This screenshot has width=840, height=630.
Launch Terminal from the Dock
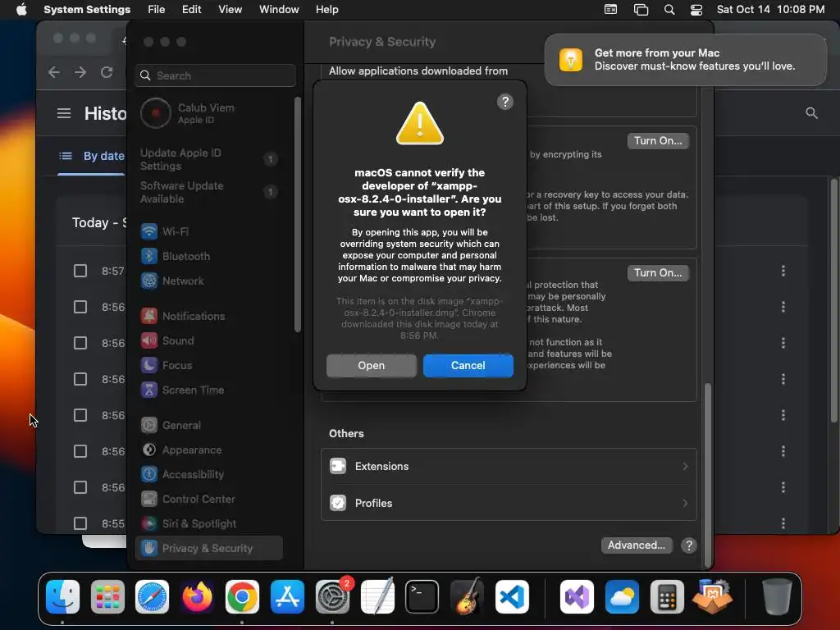[422, 596]
